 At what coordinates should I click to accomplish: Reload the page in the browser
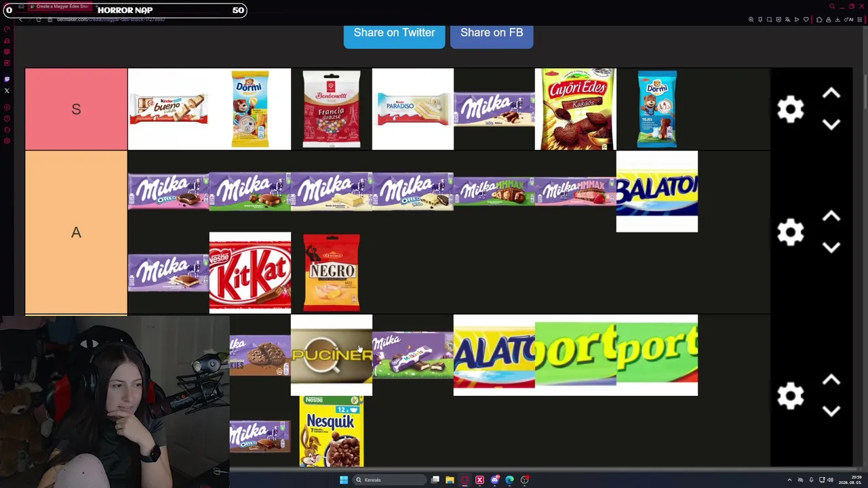tap(39, 19)
